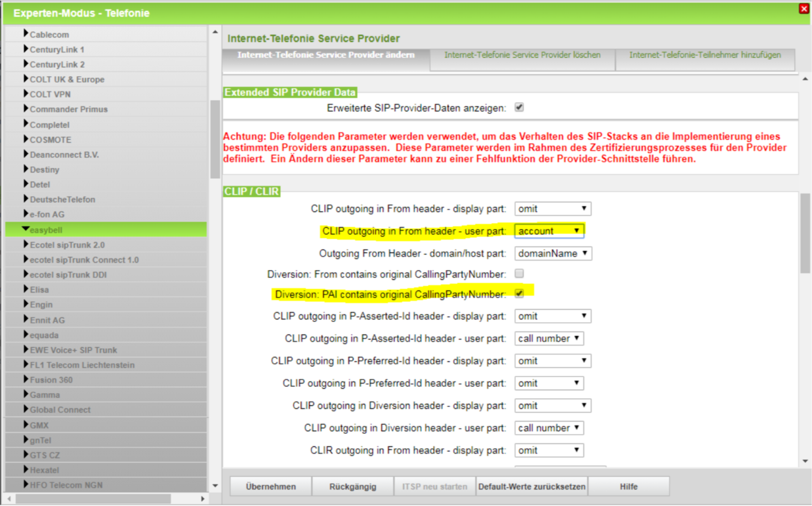
Task: Enable Diversion From contains original CallingPartyNumber
Action: 519,273
